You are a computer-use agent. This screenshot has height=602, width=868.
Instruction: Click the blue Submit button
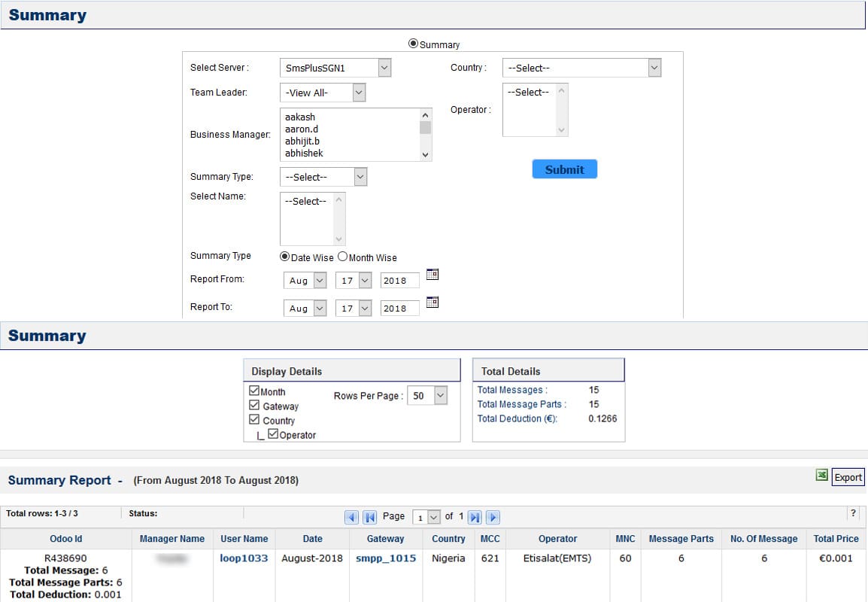[x=565, y=169]
